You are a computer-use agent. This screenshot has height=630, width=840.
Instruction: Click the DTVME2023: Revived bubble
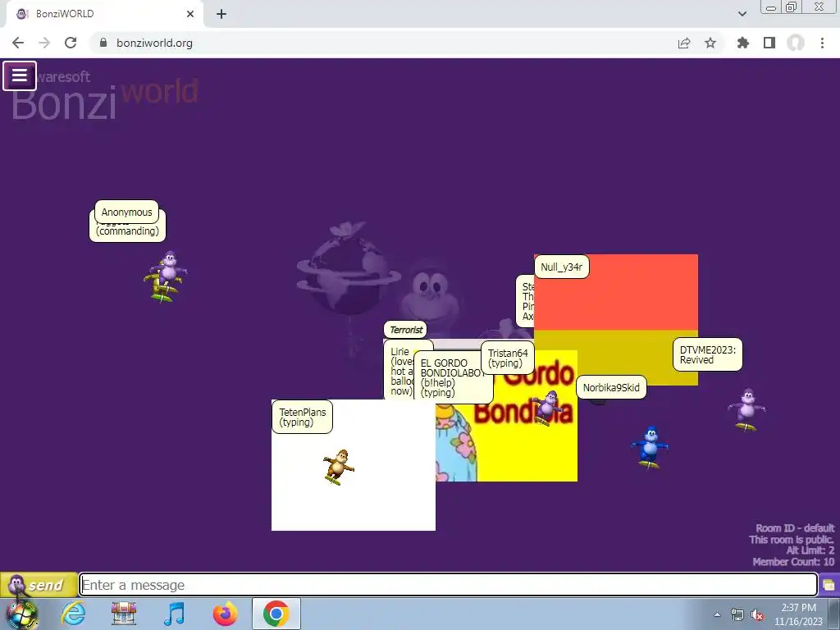(708, 354)
